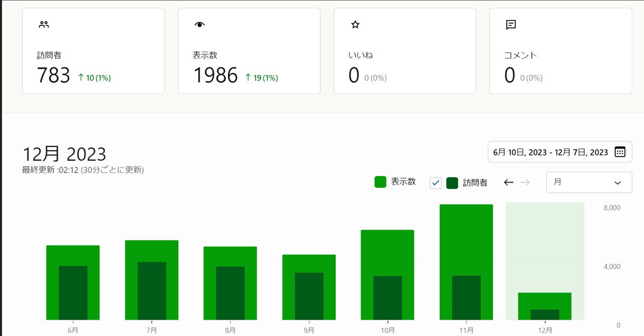
Task: Click the 10月 bar in the chart
Action: [387, 275]
